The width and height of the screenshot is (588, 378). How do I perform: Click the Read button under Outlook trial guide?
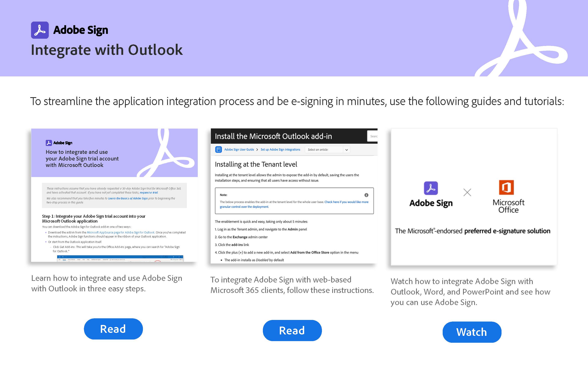point(113,329)
